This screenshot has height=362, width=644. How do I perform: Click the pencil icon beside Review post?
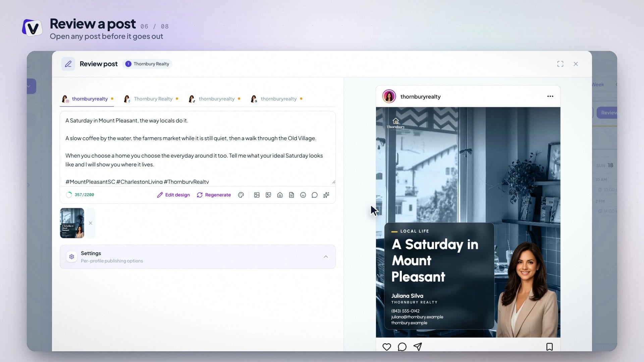(x=68, y=64)
